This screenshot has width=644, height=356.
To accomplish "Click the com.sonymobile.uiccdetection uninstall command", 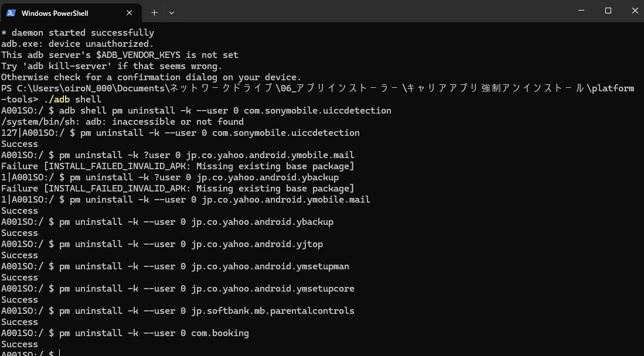I will click(180, 133).
